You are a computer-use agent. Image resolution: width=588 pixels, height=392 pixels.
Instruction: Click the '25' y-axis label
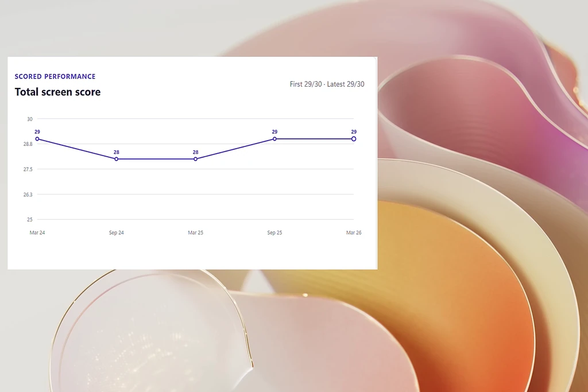(30, 220)
